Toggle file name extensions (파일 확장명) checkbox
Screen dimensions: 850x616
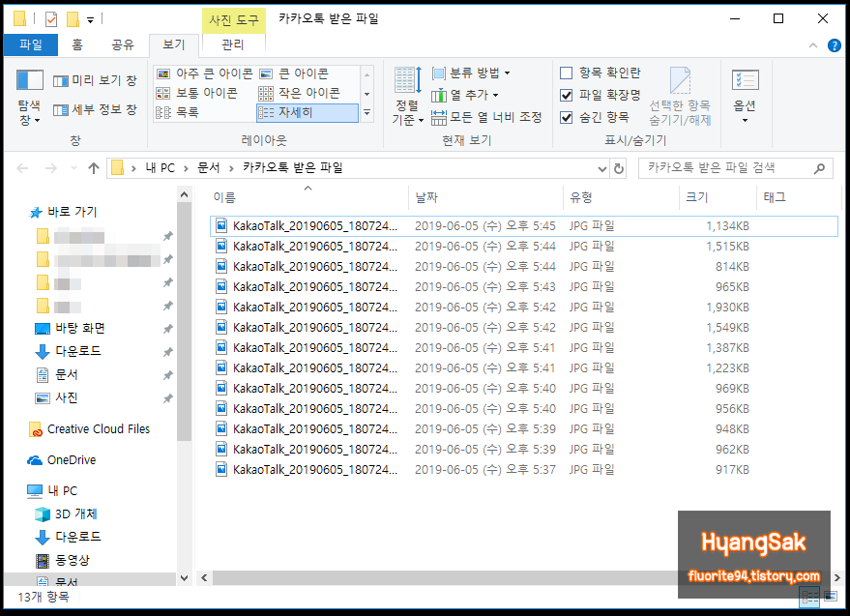[x=600, y=95]
